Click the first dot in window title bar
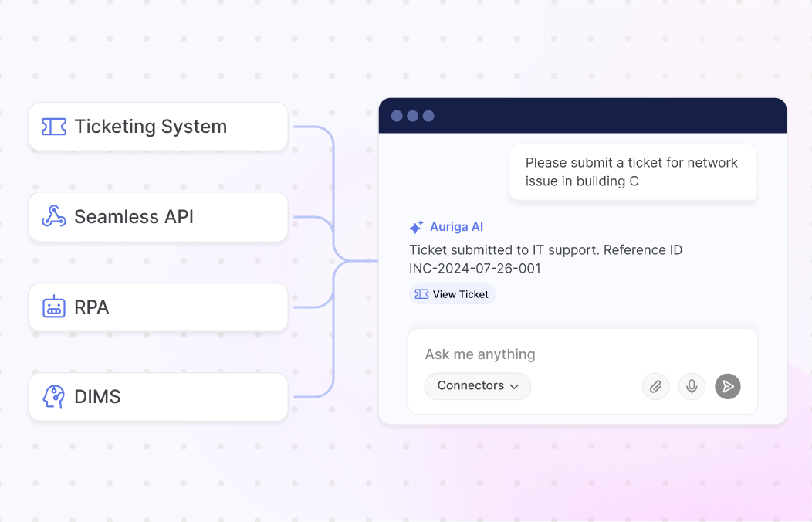The width and height of the screenshot is (812, 522). (398, 116)
